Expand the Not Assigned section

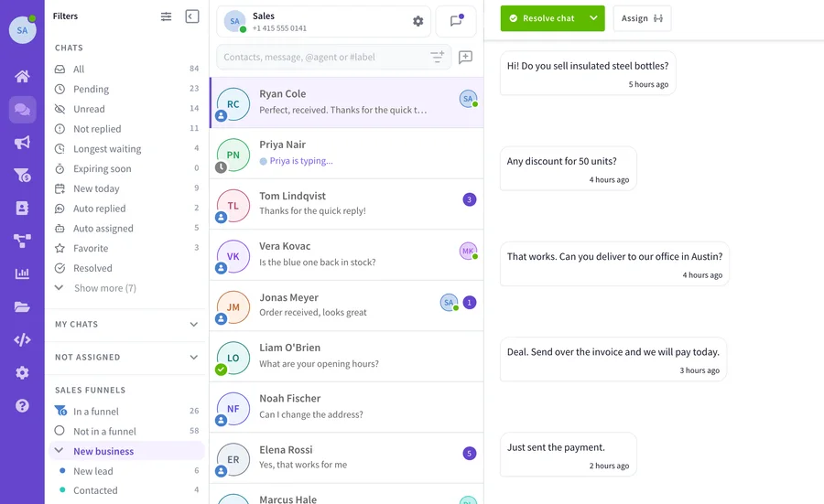point(126,357)
